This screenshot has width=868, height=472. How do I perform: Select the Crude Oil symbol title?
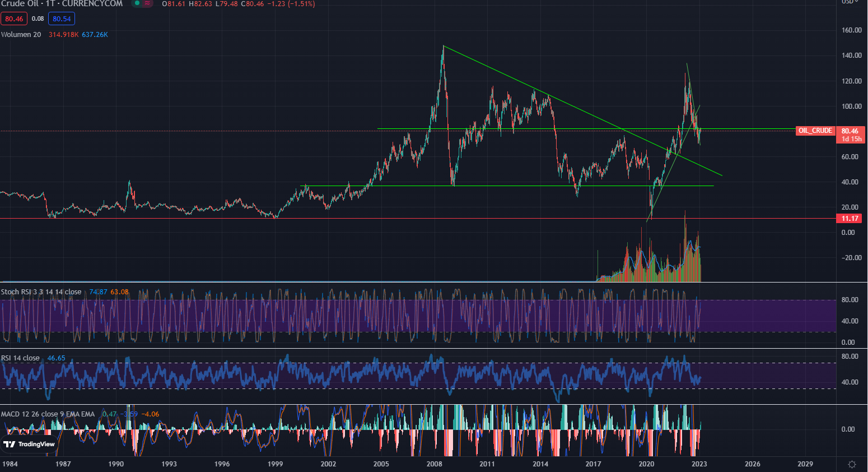point(62,4)
